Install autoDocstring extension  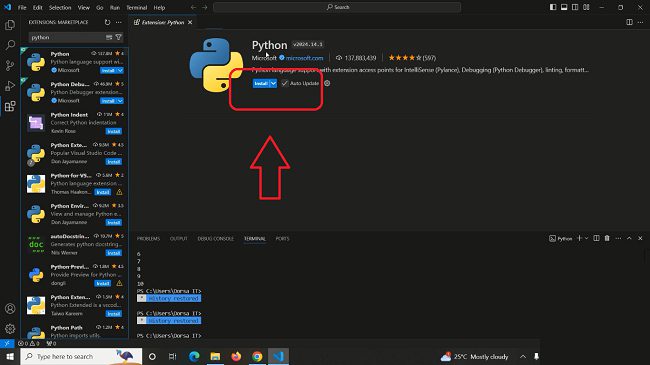point(114,253)
